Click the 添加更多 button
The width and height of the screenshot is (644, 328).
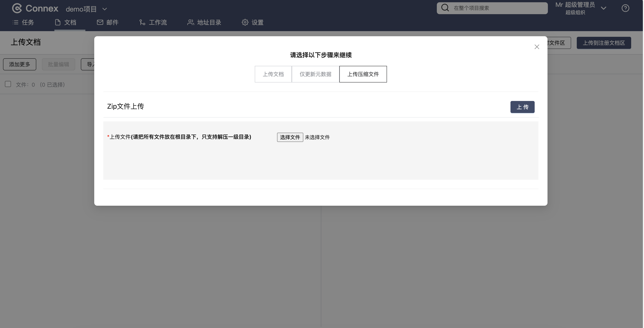click(x=19, y=65)
